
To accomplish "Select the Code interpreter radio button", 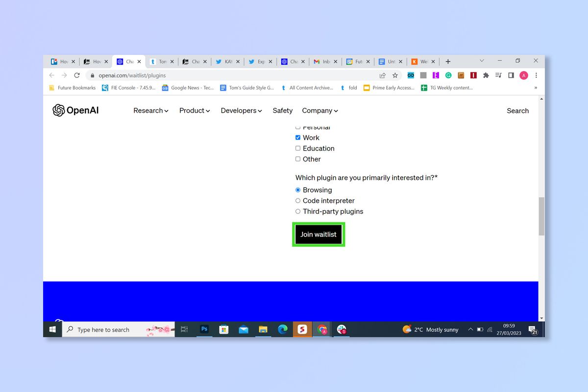I will coord(298,200).
